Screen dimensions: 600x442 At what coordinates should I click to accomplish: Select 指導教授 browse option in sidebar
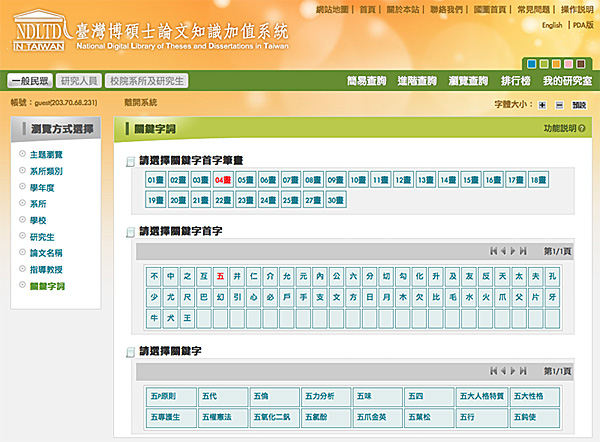pos(46,270)
